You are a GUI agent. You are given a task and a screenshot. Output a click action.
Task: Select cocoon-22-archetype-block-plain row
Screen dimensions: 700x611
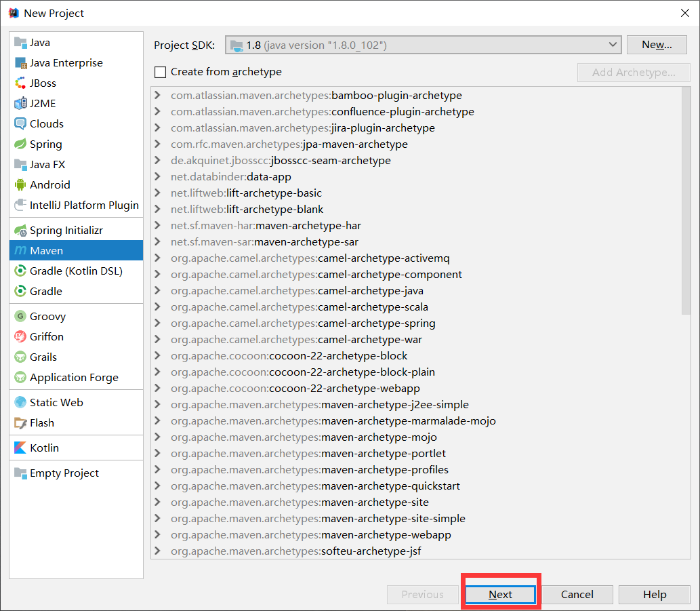416,372
